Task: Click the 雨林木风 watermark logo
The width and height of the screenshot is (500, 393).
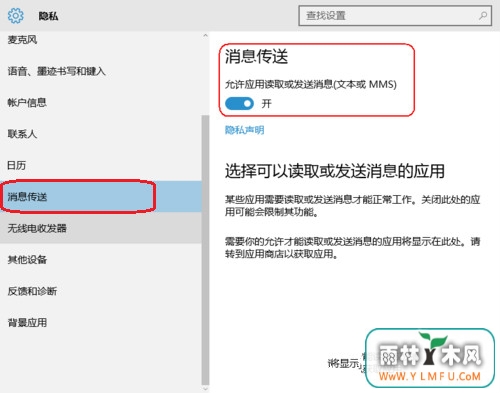Action: tap(430, 358)
